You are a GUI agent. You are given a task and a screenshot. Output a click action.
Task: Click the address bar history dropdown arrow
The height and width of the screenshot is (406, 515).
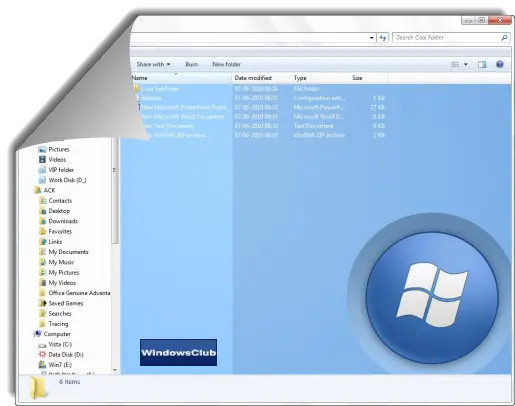tap(372, 38)
